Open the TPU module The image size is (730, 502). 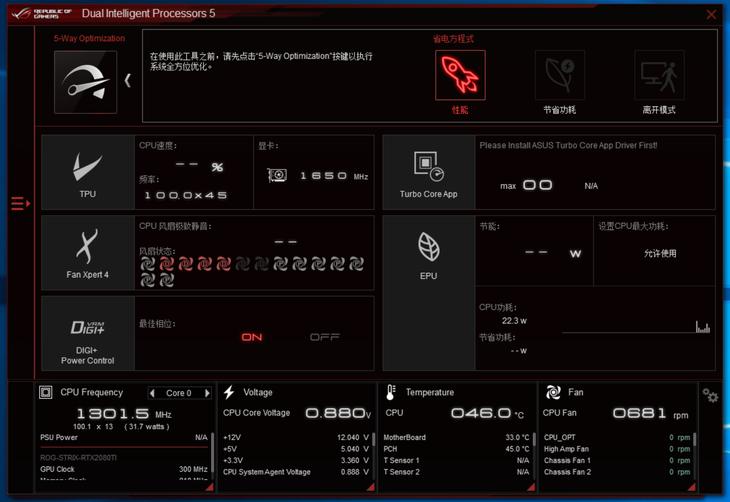point(87,172)
